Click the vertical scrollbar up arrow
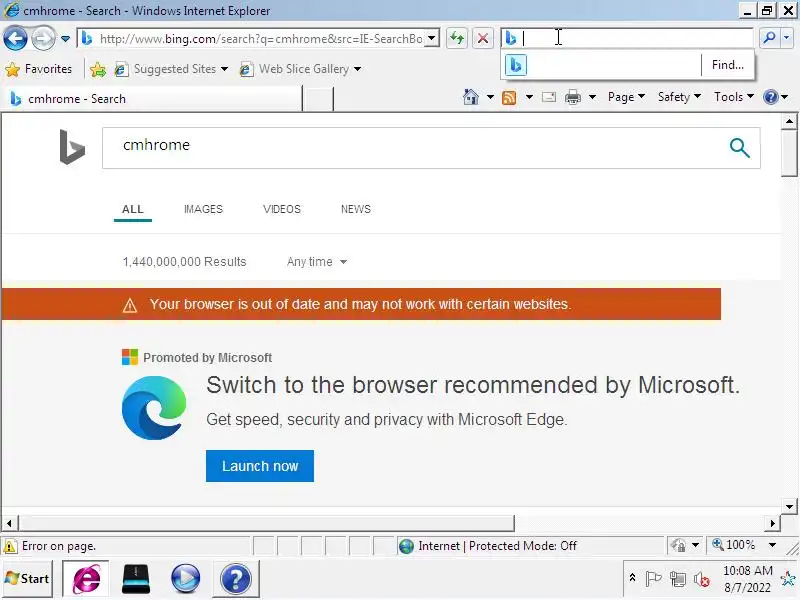 [x=789, y=122]
